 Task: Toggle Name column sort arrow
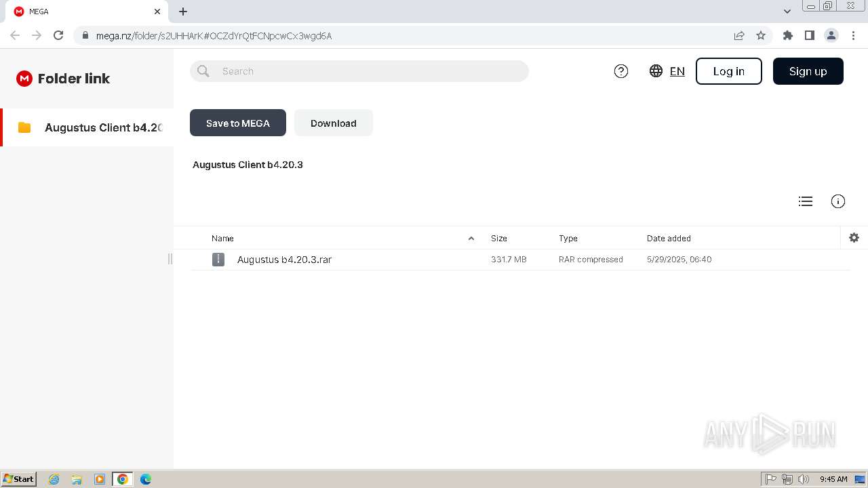pos(471,239)
